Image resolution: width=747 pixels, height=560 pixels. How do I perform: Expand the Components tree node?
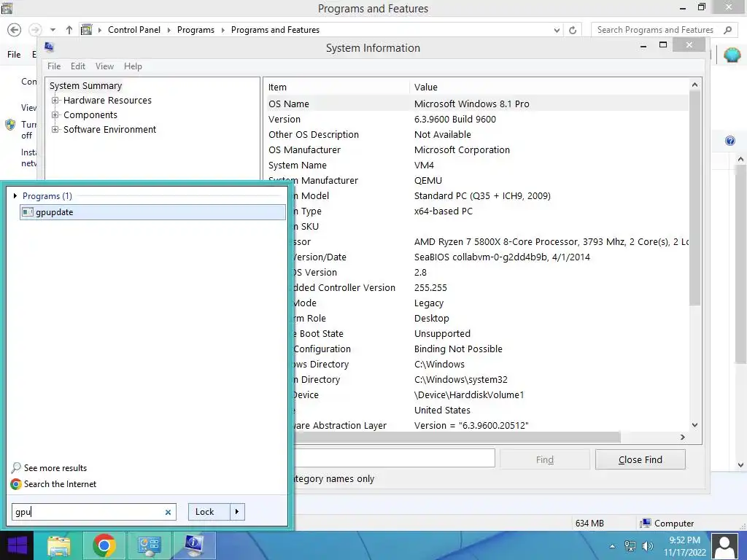click(x=55, y=114)
